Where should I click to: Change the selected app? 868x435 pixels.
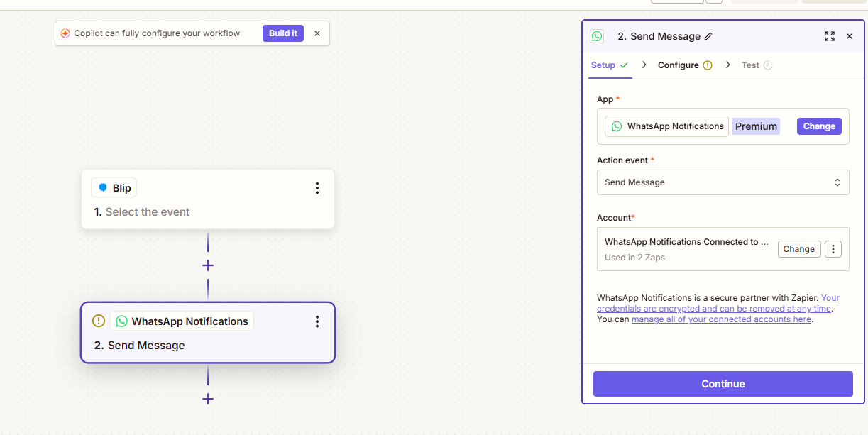coord(819,126)
